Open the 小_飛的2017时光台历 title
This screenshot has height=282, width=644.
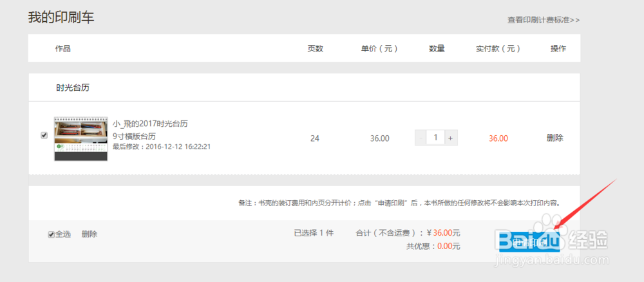[151, 124]
